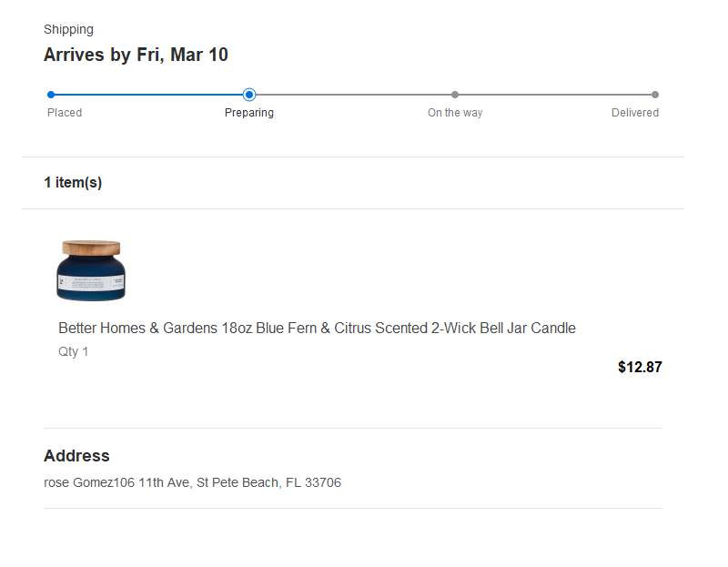Select the Delivered status label
The image size is (728, 567).
635,113
